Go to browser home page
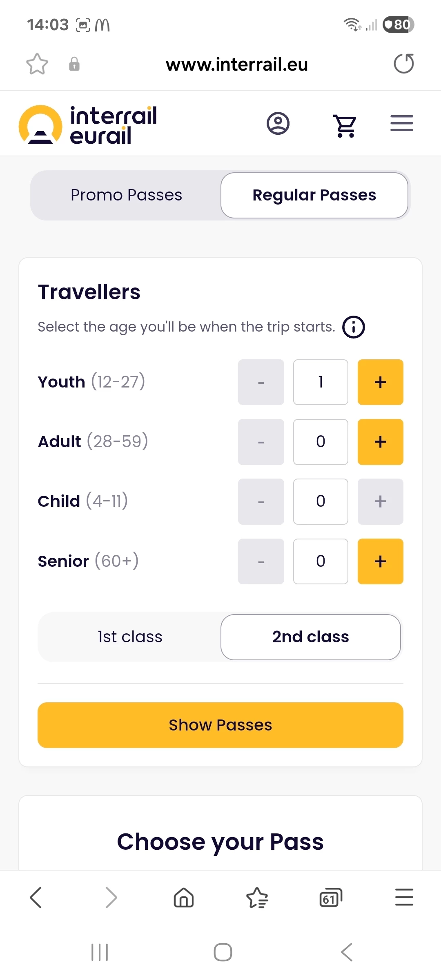 (184, 898)
